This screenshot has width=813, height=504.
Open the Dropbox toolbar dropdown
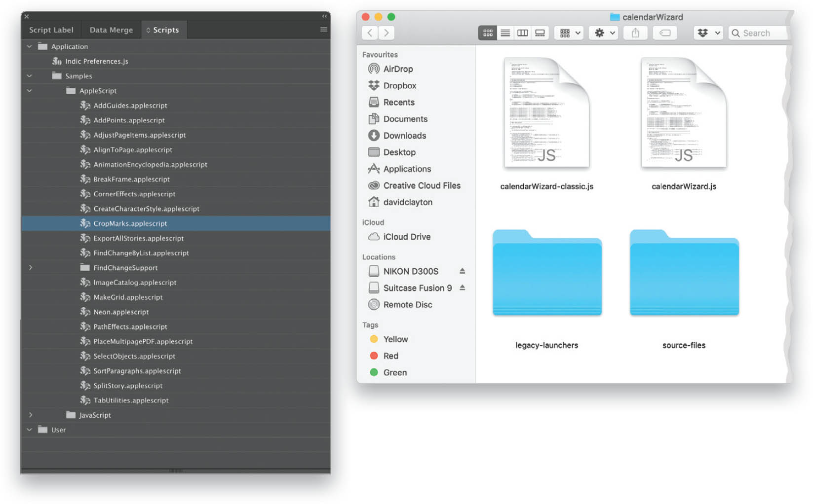click(x=708, y=33)
